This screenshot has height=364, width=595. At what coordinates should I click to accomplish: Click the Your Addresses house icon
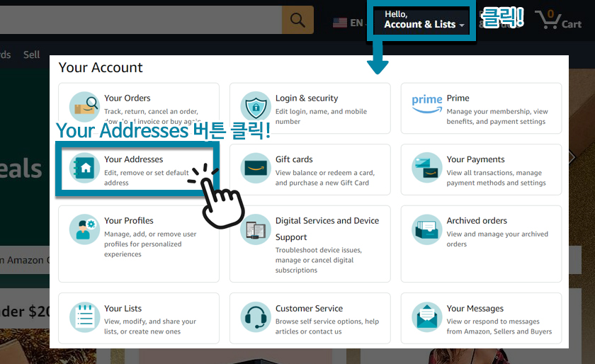[x=84, y=168]
